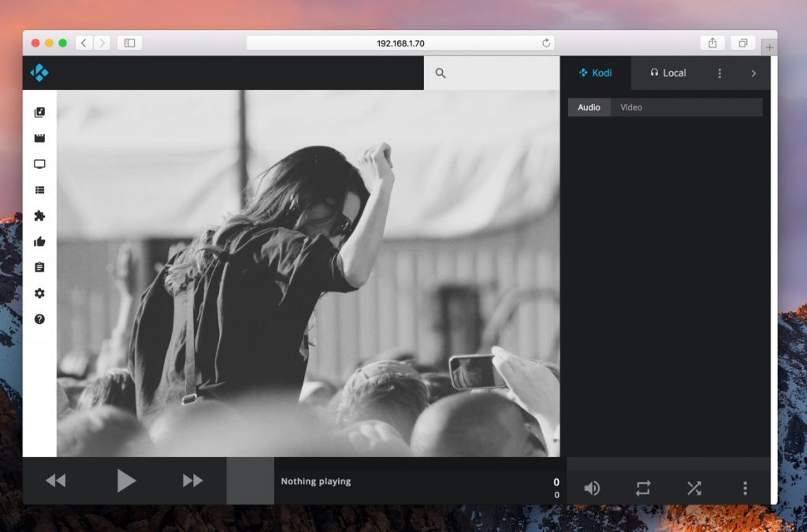The height and width of the screenshot is (532, 807).
Task: Open the Playlists section
Action: (39, 267)
